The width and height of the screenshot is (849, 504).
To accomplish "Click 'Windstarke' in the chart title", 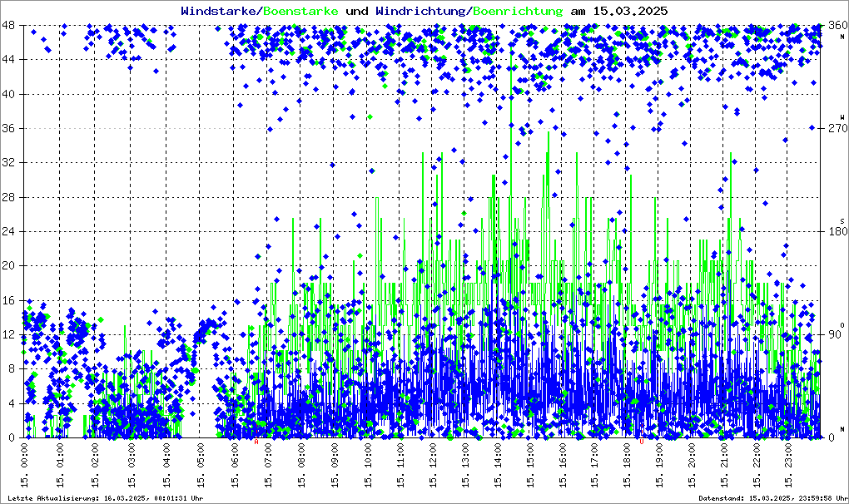I will [220, 11].
